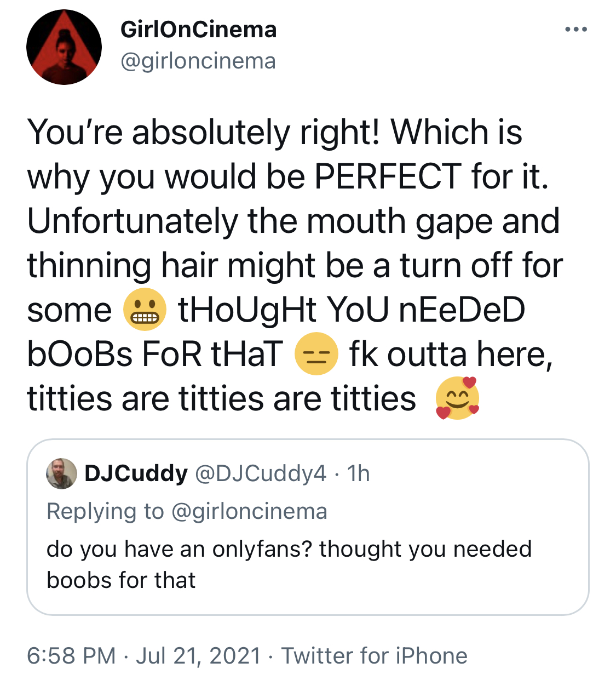Image resolution: width=616 pixels, height=680 pixels.
Task: Click the smiling face with hearts emoji
Action: pyautogui.click(x=457, y=398)
